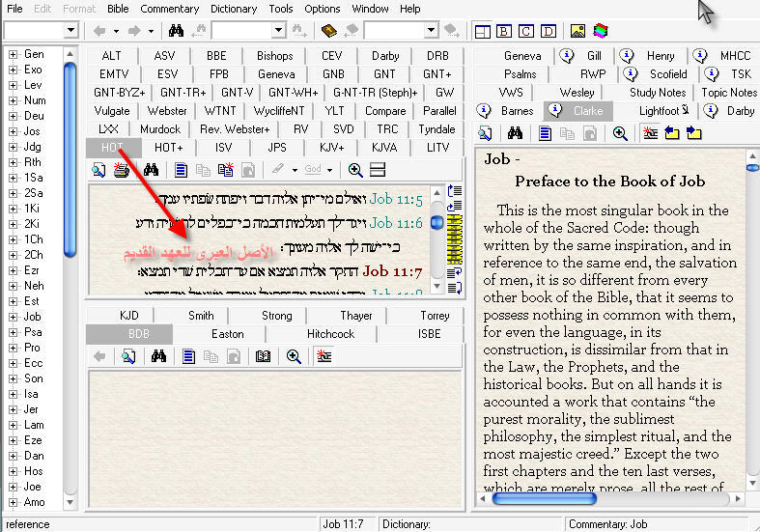Viewport: 760px width, 532px height.
Task: Open dictionary lookup book icon
Action: pyautogui.click(x=264, y=357)
